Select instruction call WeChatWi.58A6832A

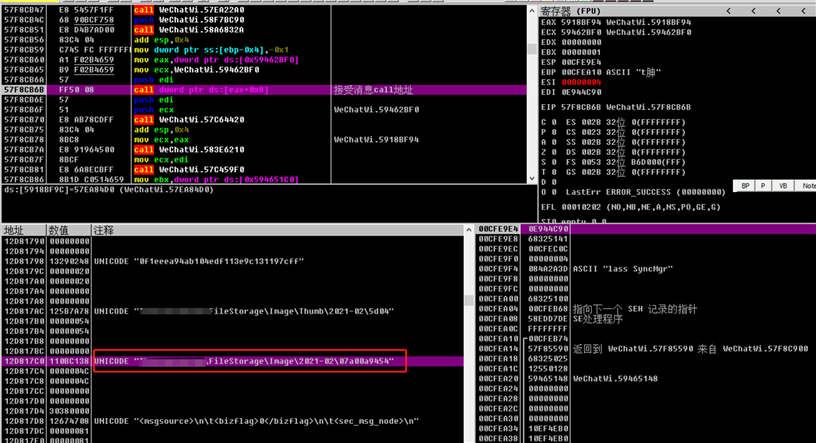click(189, 30)
